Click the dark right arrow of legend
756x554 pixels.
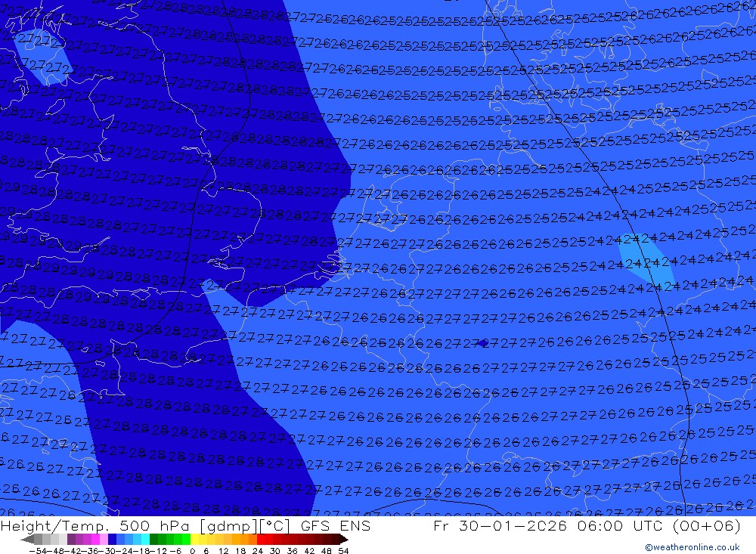(x=344, y=540)
